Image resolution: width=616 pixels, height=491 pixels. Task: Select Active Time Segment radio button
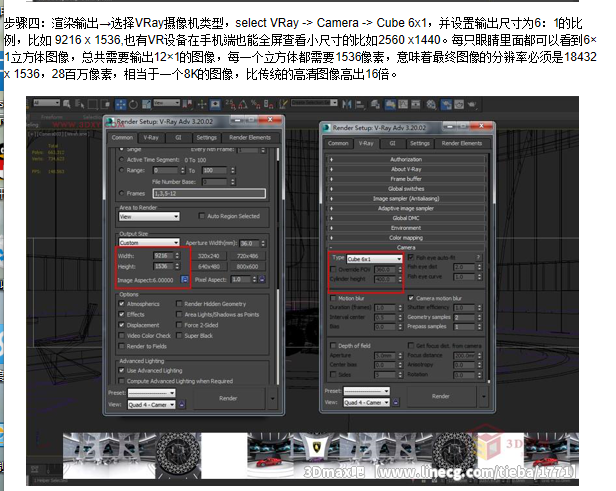[121, 159]
